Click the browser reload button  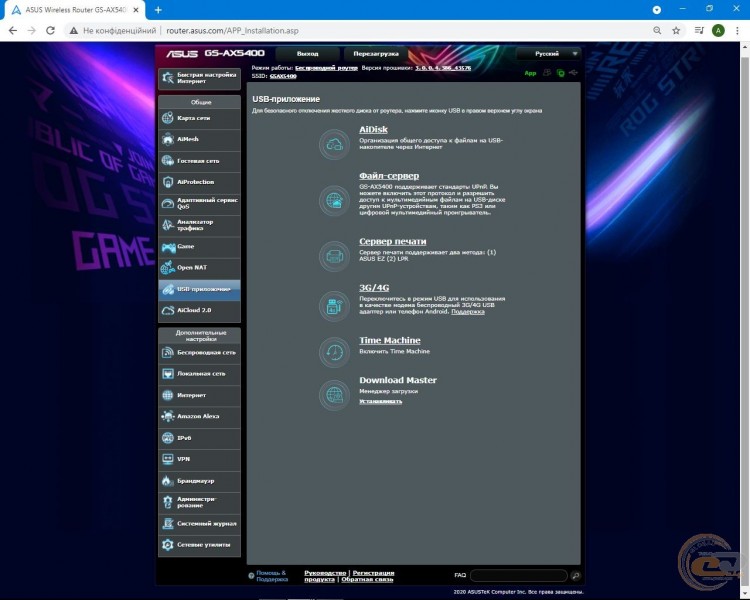coord(50,31)
